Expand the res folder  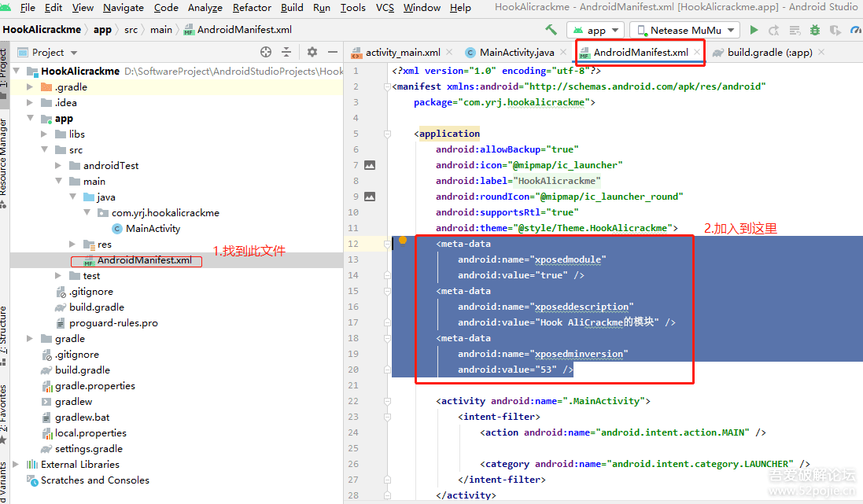pos(72,244)
